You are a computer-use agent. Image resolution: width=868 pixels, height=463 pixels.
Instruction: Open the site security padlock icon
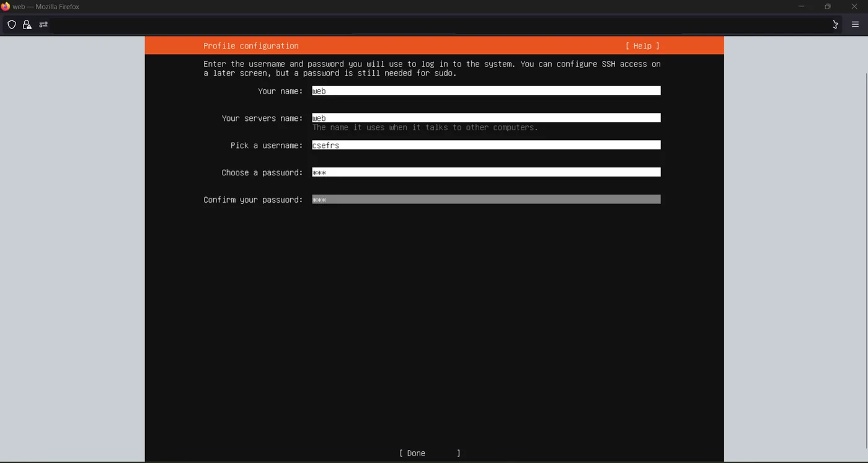27,25
